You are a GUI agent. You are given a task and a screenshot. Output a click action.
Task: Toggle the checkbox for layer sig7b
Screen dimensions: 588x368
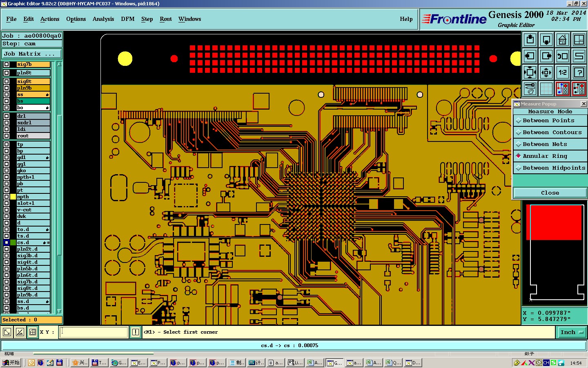(7, 64)
